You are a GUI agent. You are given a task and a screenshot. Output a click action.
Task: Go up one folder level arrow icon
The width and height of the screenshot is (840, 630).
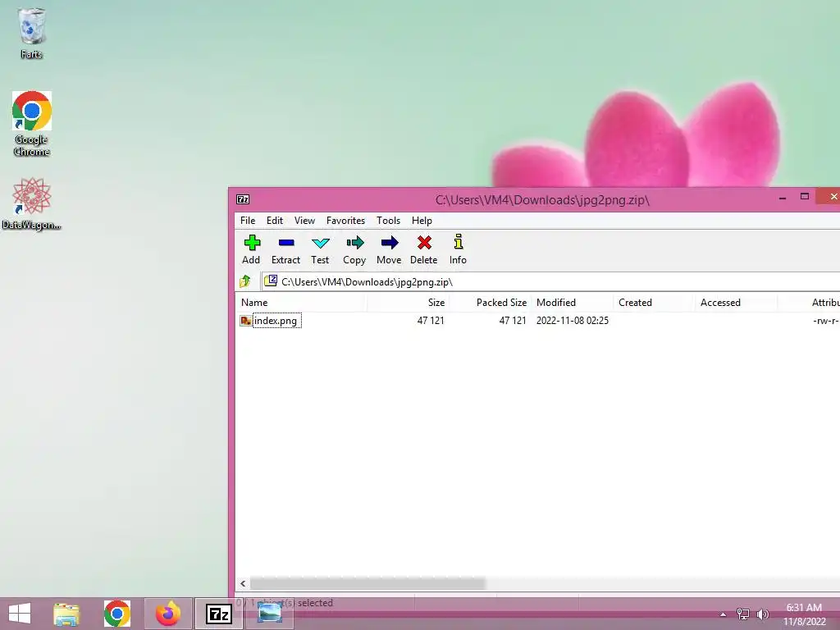(x=245, y=281)
